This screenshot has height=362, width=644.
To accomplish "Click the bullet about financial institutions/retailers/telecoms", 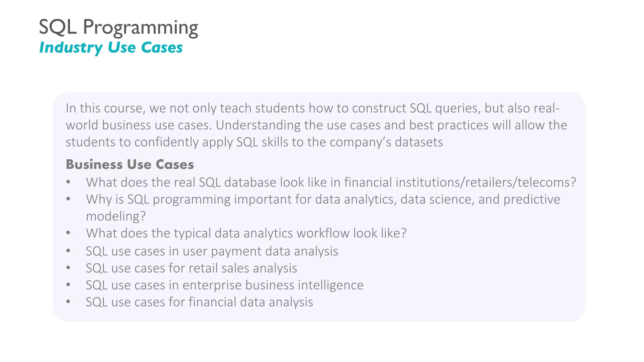I will tap(331, 182).
